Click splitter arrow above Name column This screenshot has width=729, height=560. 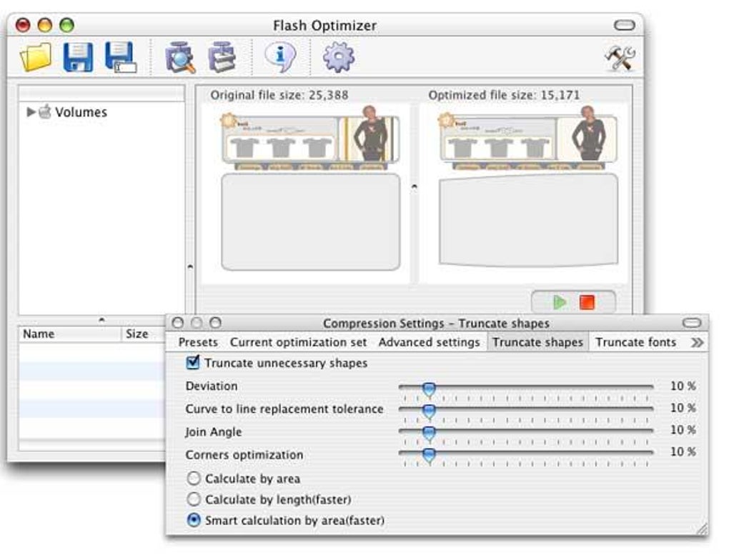[101, 320]
